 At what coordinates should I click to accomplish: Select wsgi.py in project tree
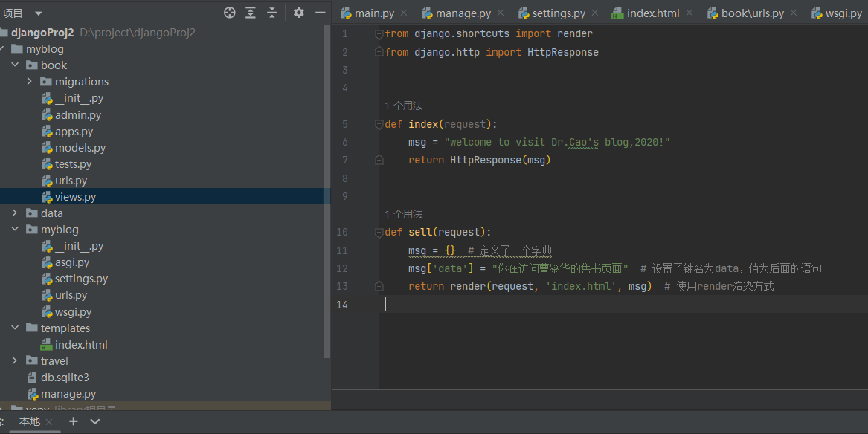[x=73, y=312]
